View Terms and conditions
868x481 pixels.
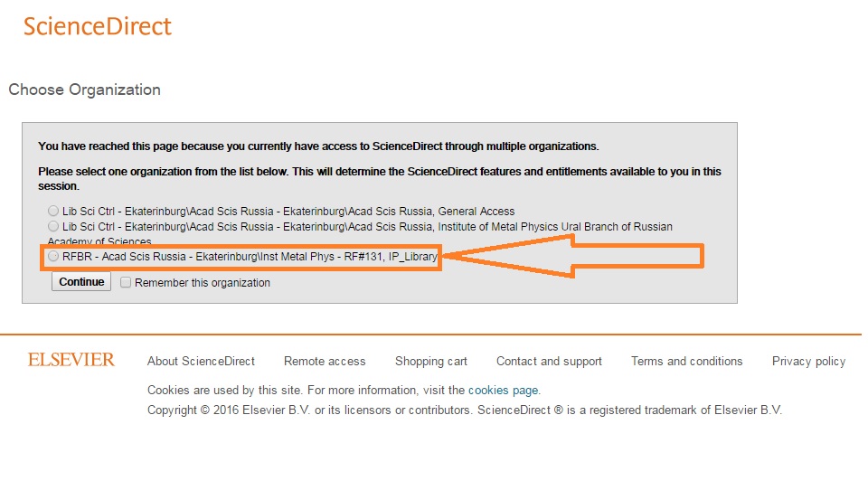tap(687, 362)
